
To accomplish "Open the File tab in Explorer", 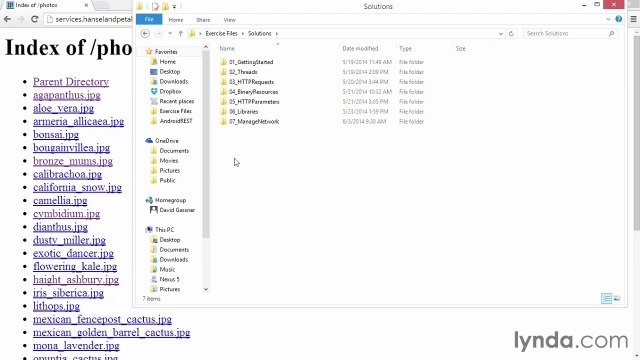I will tap(149, 20).
